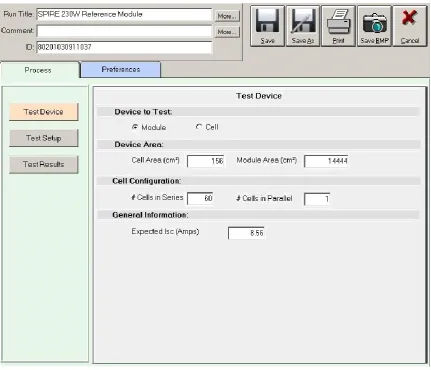
Task: Focus the Run Title input field
Action: [124, 15]
